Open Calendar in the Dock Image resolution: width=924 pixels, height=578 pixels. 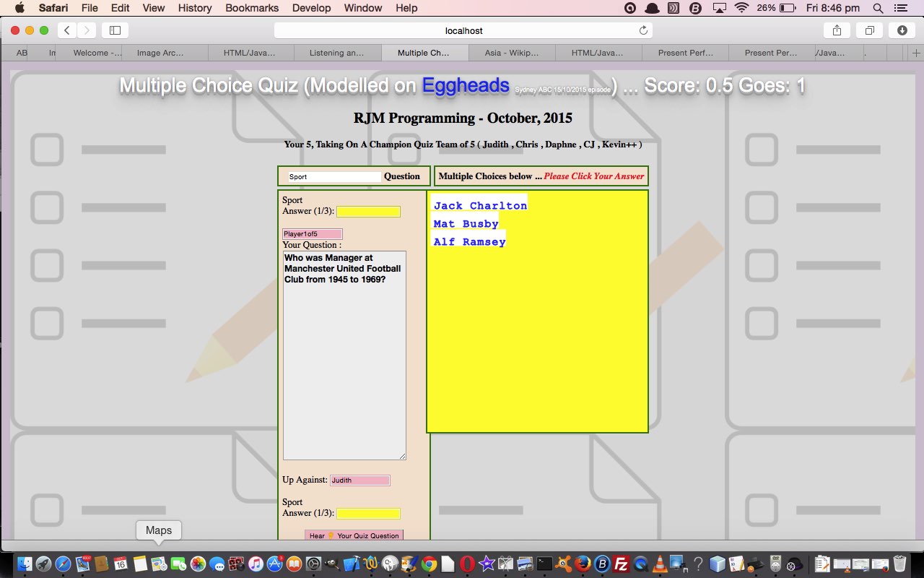(x=121, y=564)
